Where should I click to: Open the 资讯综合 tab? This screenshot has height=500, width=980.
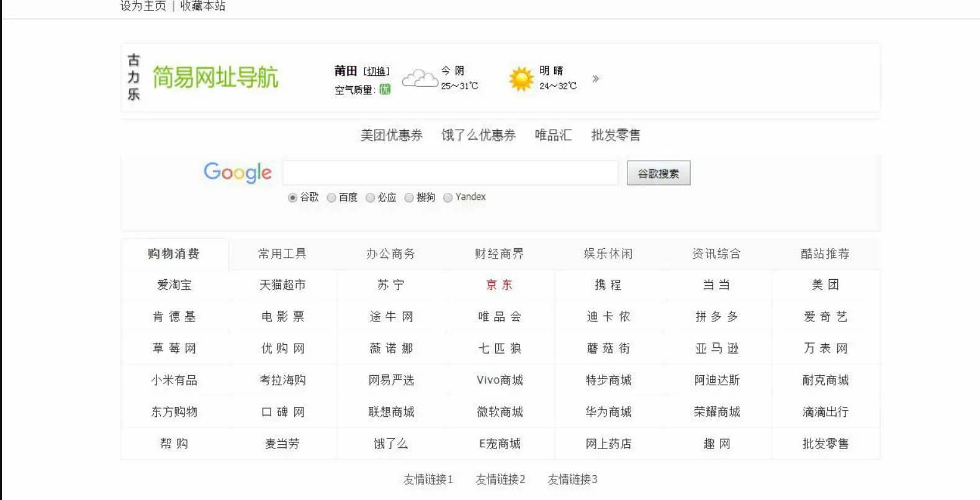pyautogui.click(x=717, y=254)
